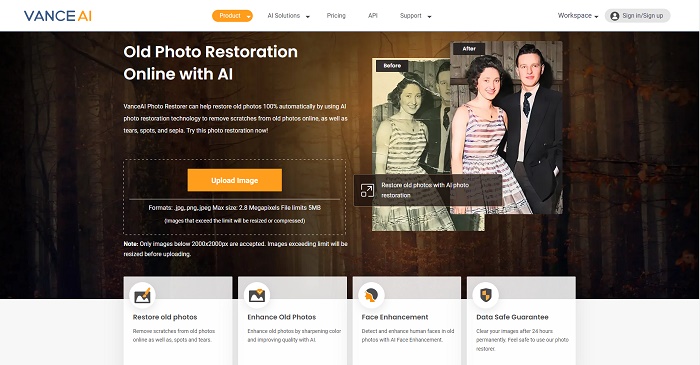The height and width of the screenshot is (365, 700).
Task: Expand the AI Solutions dropdown arrow
Action: click(x=307, y=17)
